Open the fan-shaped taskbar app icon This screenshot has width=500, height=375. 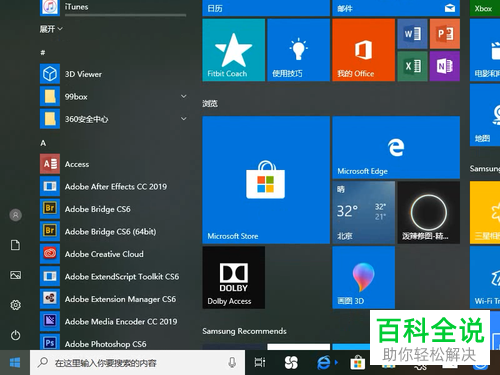pos(291,362)
